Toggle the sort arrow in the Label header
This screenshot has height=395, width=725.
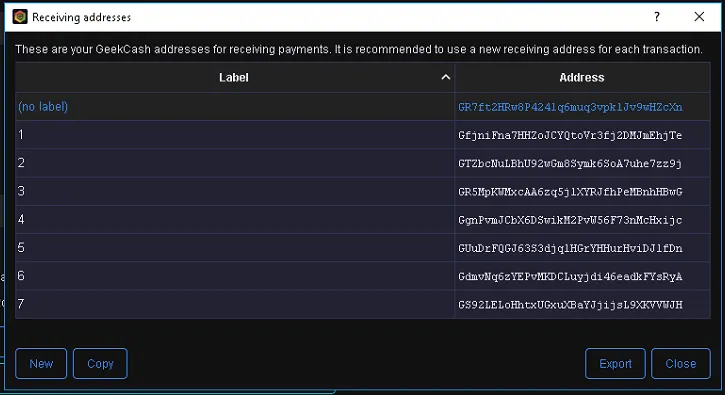[x=445, y=77]
